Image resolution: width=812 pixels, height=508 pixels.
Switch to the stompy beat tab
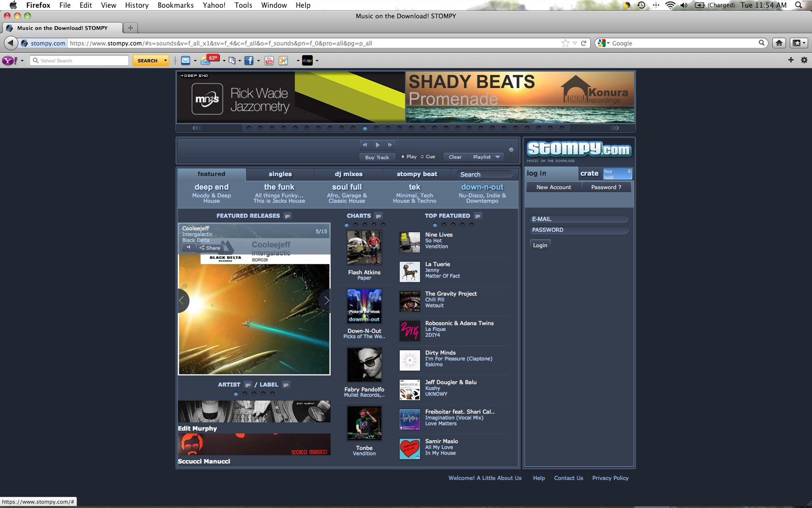tap(417, 174)
